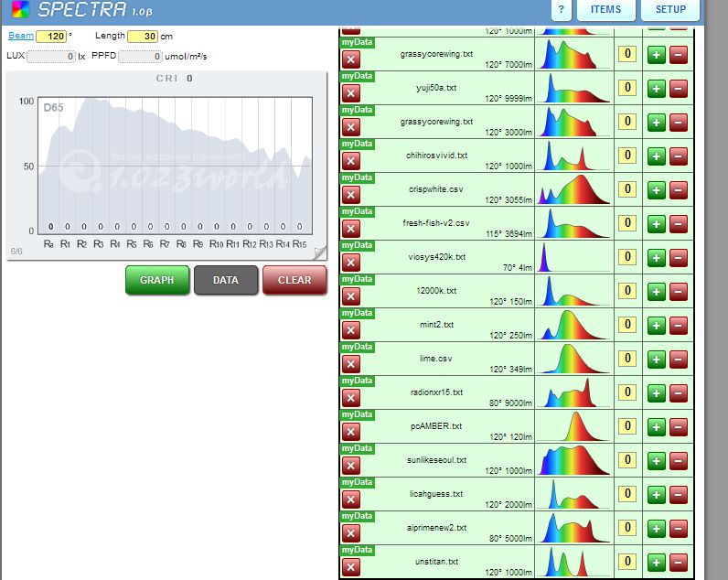
Task: Click the spectrum thumbnail of unstitan.txt
Action: pyautogui.click(x=573, y=562)
